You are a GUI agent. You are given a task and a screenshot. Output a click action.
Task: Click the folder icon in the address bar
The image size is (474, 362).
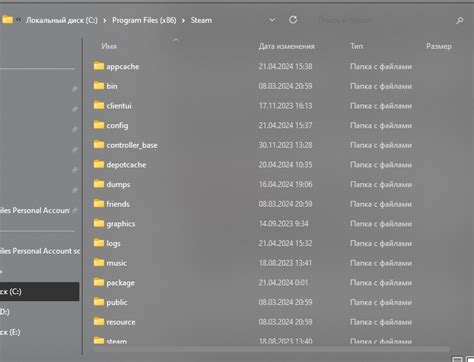tap(7, 20)
